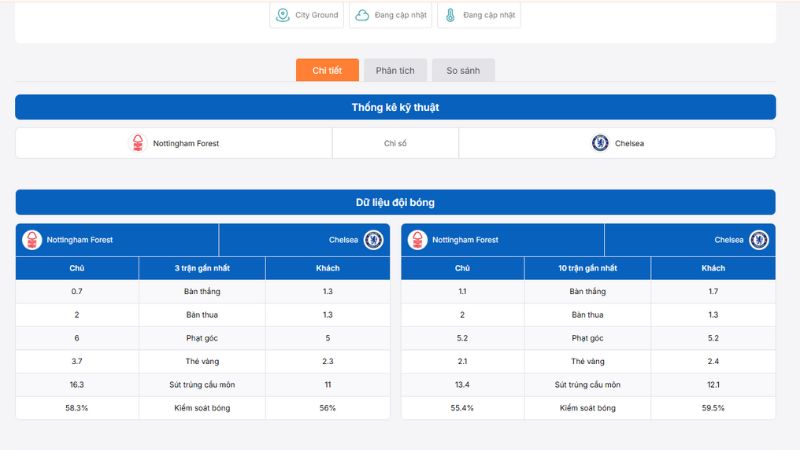Screen dimensions: 800x450
Task: Click 58.3% possession value in 3-match table
Action: pyautogui.click(x=77, y=408)
